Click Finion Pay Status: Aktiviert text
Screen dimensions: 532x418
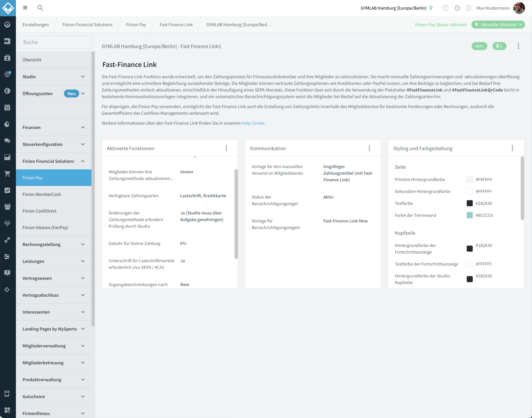[x=441, y=25]
